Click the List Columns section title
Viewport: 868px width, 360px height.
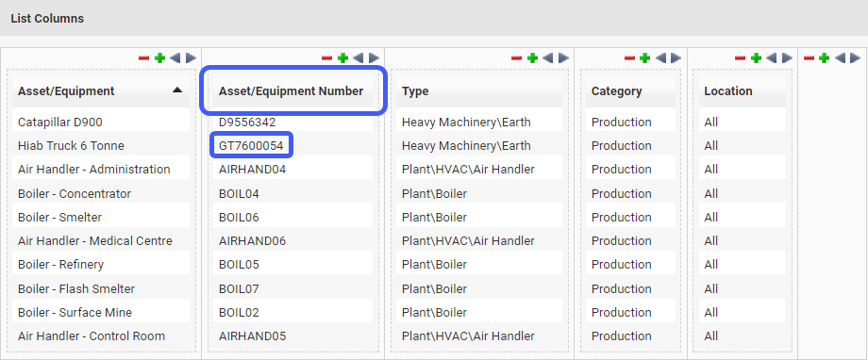point(47,18)
